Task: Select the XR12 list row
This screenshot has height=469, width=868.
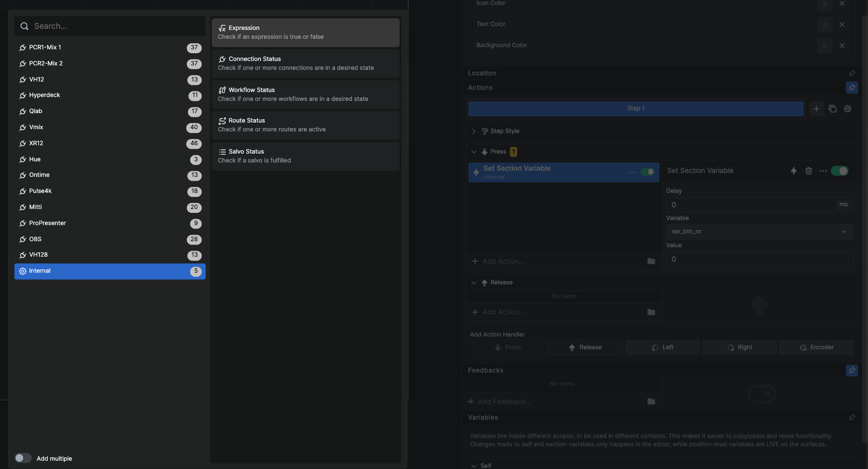Action: coord(110,144)
